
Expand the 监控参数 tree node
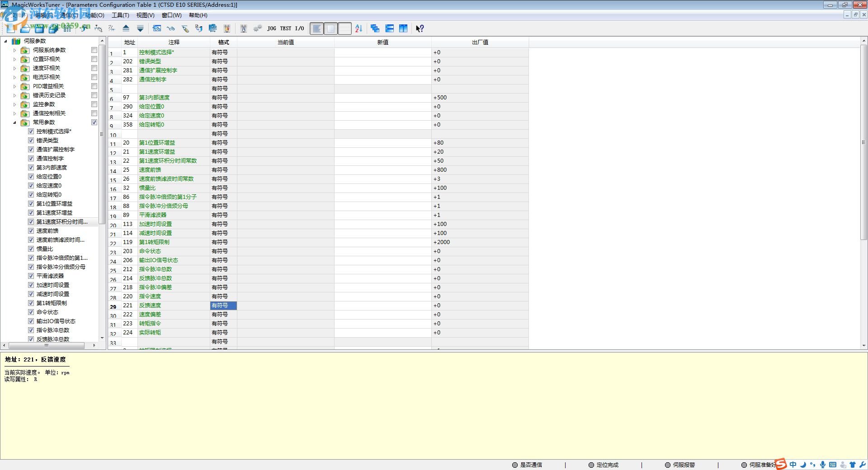pos(14,104)
